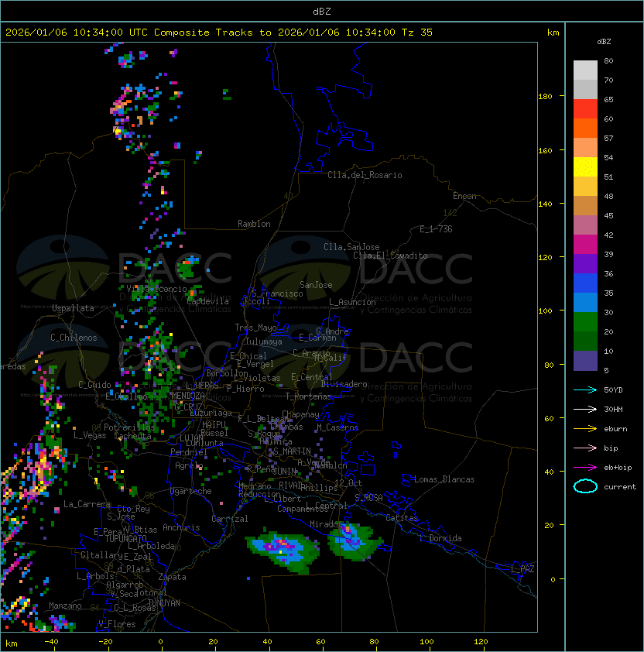Click the 'E_1-736' map label
The image size is (644, 652).
click(x=436, y=229)
